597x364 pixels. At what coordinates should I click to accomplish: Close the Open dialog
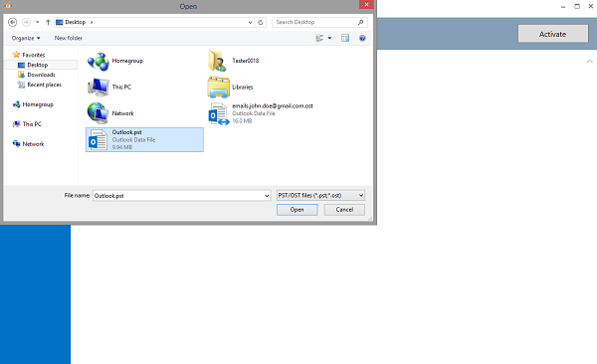(366, 5)
